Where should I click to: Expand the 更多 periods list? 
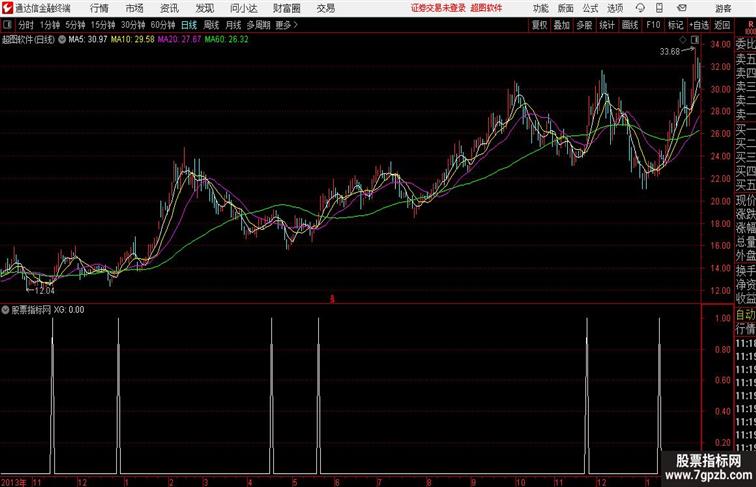pyautogui.click(x=286, y=25)
